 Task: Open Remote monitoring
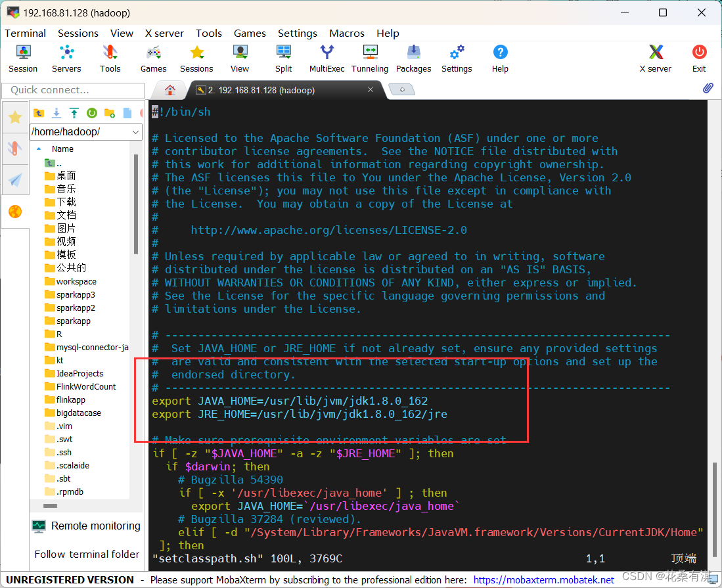click(86, 526)
